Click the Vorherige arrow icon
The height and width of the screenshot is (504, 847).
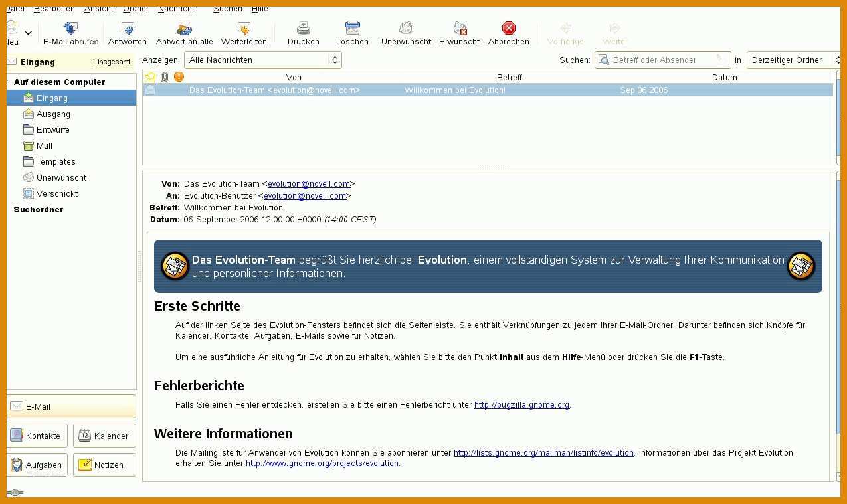coord(566,28)
